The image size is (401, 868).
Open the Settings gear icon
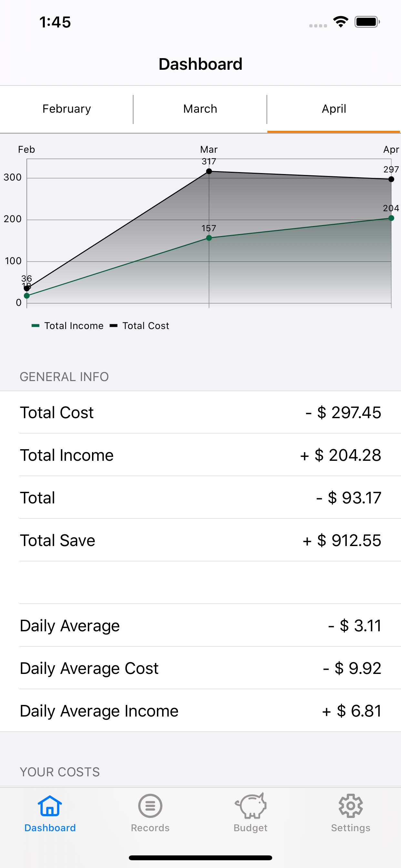click(350, 806)
